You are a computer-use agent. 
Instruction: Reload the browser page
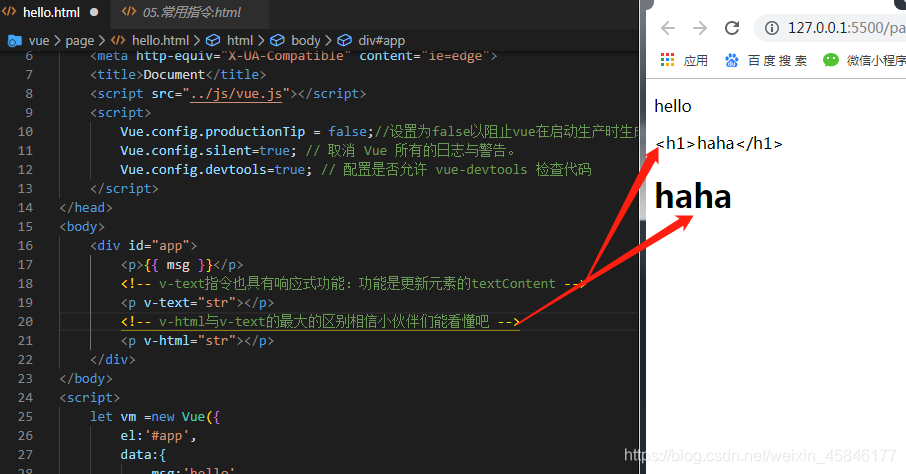[732, 28]
